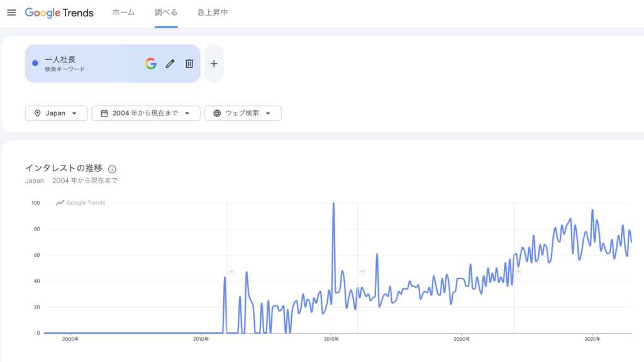Click the location pin icon in the region filter

click(x=37, y=113)
